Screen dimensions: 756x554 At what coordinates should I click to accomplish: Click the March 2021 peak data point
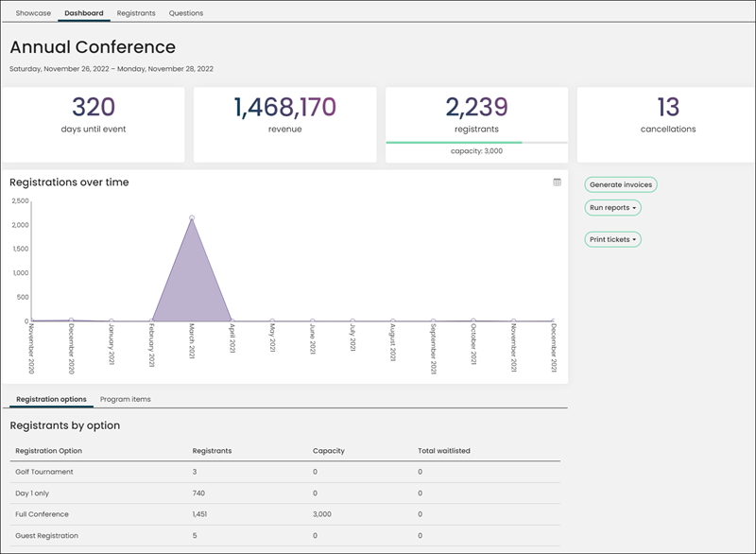[x=192, y=218]
